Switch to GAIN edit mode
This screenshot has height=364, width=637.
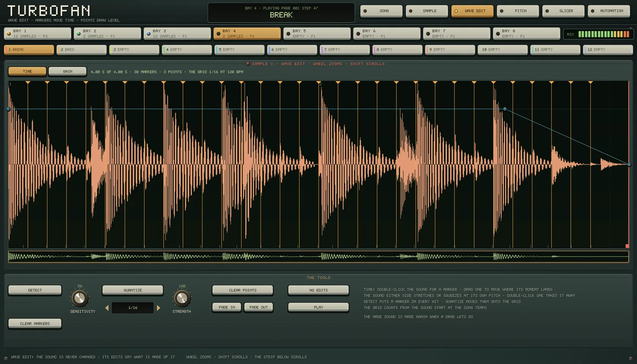(x=67, y=71)
